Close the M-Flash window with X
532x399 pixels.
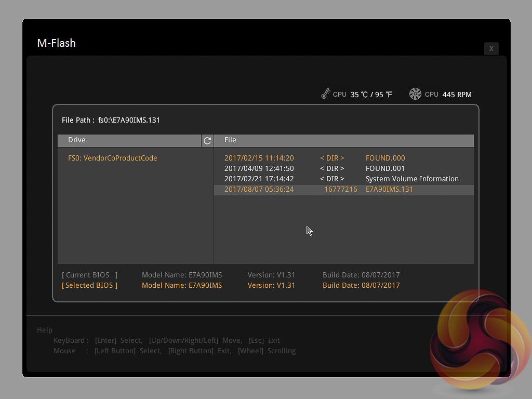pos(491,48)
